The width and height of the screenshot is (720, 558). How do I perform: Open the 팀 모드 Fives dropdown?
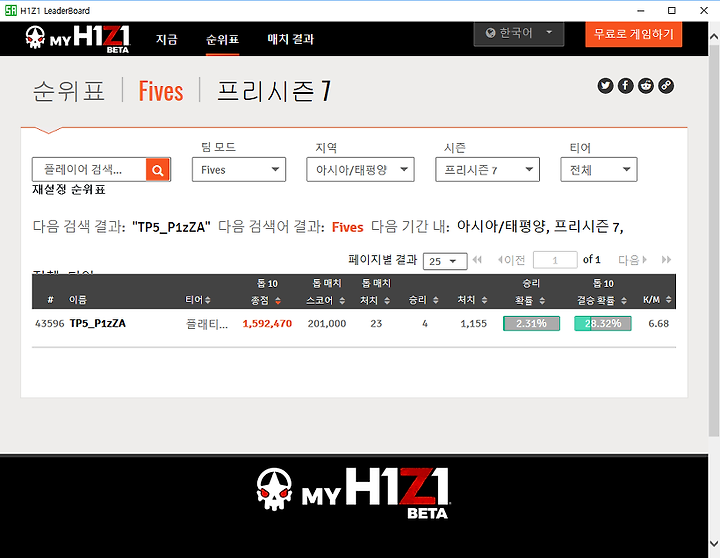point(239,170)
